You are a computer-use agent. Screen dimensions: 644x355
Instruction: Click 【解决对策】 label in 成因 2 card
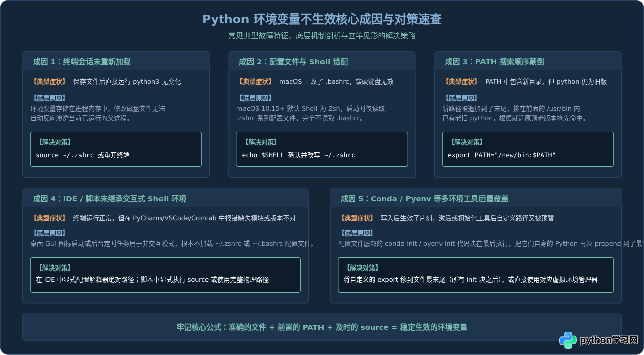coord(261,142)
